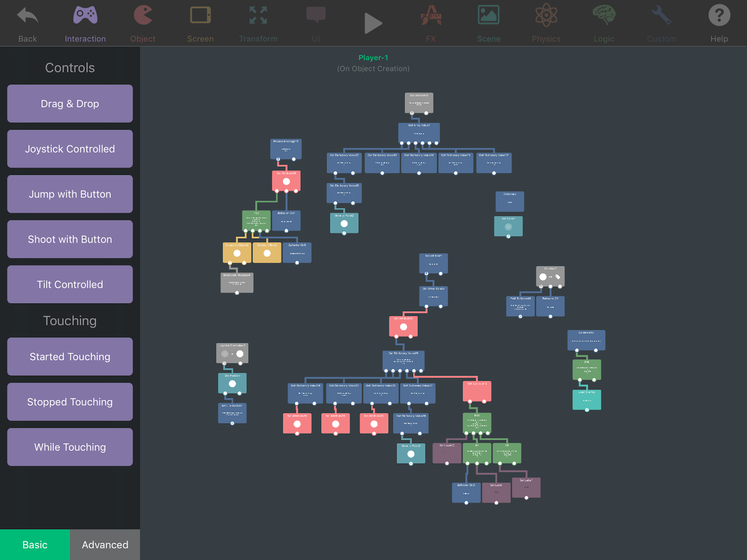This screenshot has height=560, width=747.
Task: Play the project preview
Action: [x=373, y=23]
